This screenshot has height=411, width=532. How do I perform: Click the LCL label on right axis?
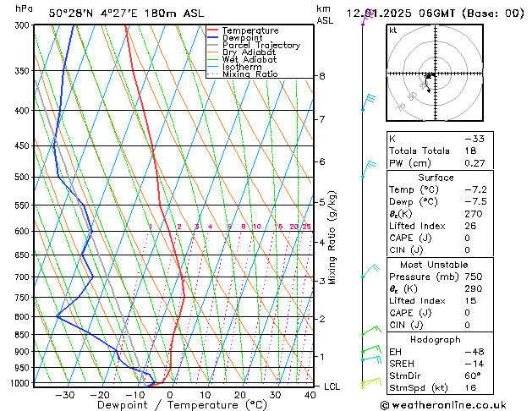(x=332, y=386)
